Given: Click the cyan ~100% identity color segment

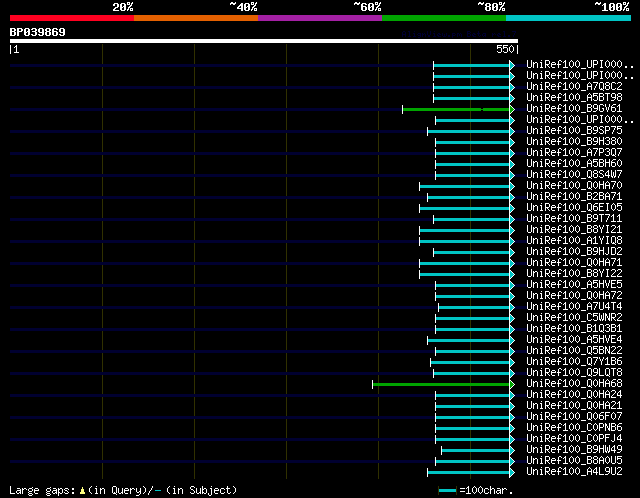Looking at the screenshot, I should point(568,18).
